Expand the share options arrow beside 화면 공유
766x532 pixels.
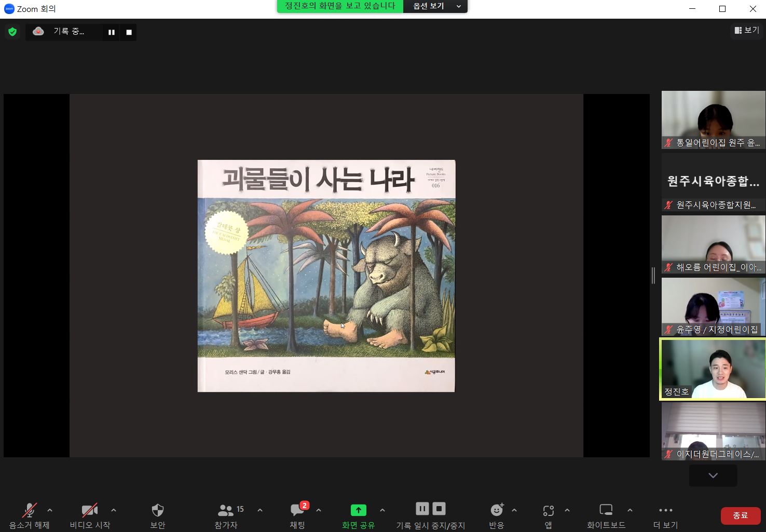click(382, 510)
